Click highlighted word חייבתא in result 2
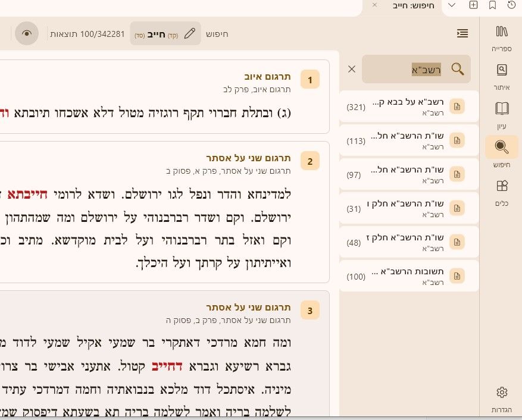Screen dimensions: 522x420 (x=27, y=195)
